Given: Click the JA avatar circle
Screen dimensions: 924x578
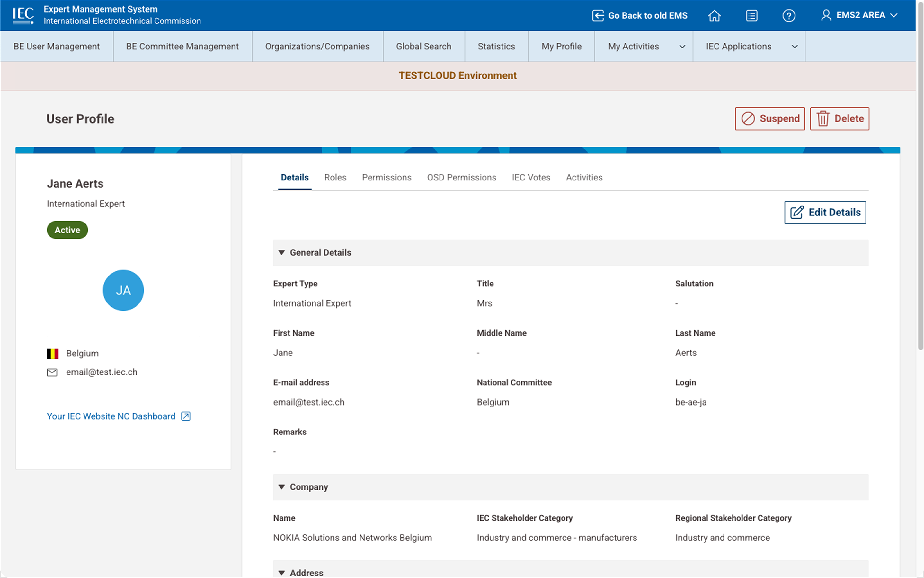Looking at the screenshot, I should point(123,290).
